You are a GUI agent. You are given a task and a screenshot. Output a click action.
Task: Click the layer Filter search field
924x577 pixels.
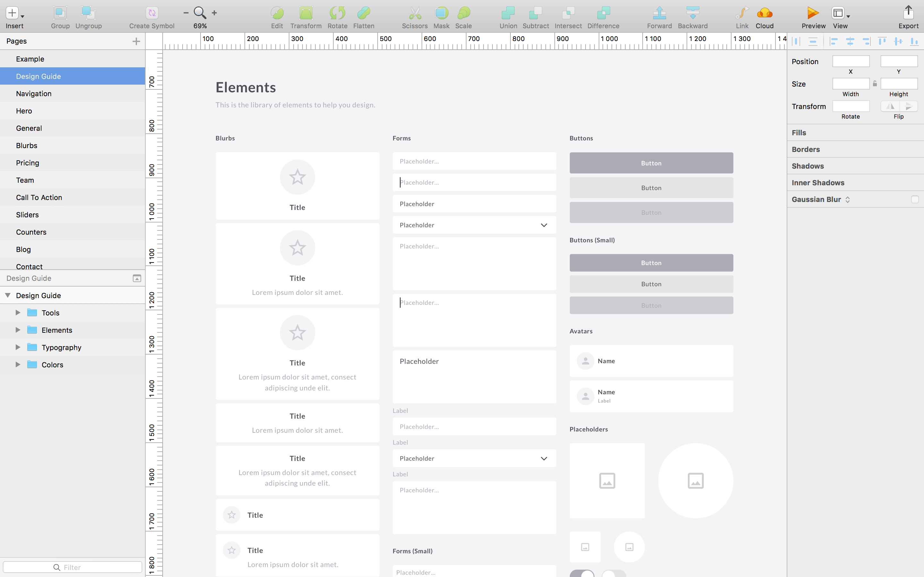tap(73, 567)
